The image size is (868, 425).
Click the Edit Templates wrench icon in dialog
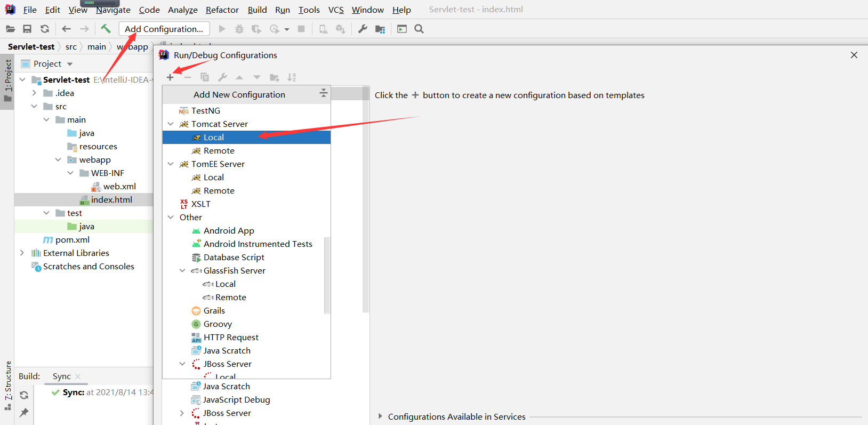tap(222, 77)
